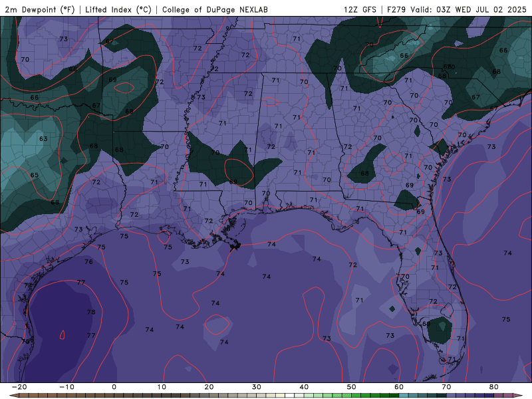Click the "F279" forecast hour text

point(396,9)
